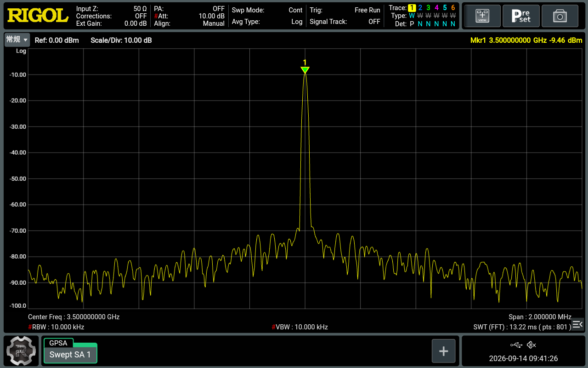The height and width of the screenshot is (368, 588).
Task: Click the Ext Gain 0.00 dB setting
Action: (x=112, y=23)
